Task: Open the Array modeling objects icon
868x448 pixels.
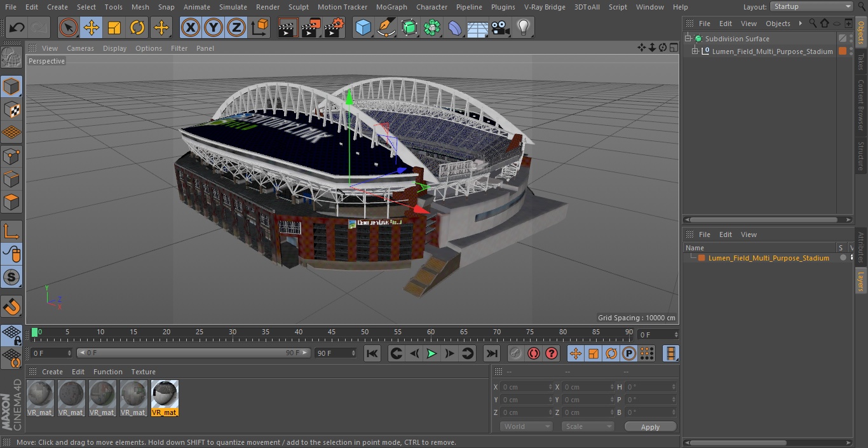Action: tap(432, 27)
